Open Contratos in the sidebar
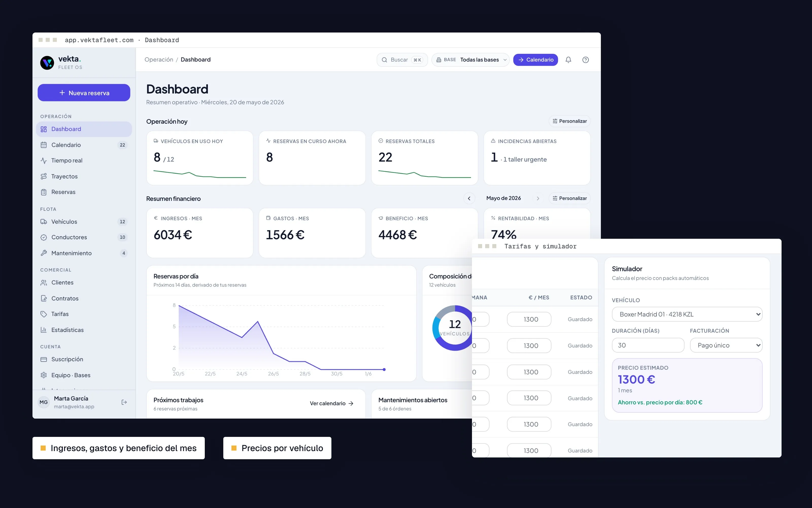The image size is (812, 508). [x=84, y=298]
